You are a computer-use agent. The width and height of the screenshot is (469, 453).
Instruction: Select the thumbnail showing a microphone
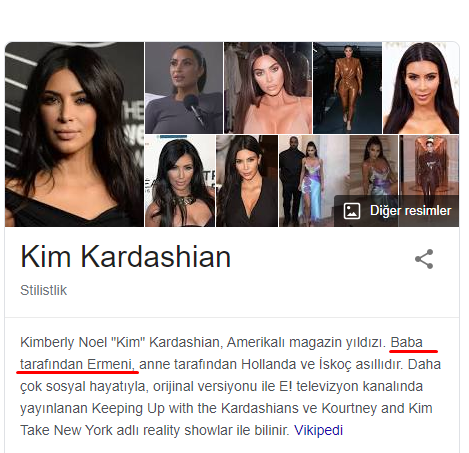click(184, 88)
